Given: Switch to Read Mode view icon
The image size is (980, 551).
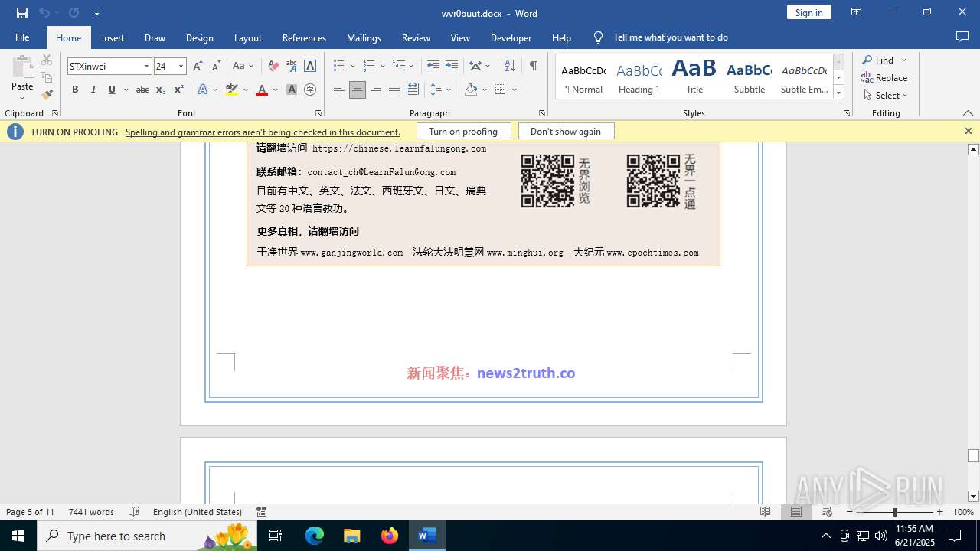Looking at the screenshot, I should pos(766,512).
